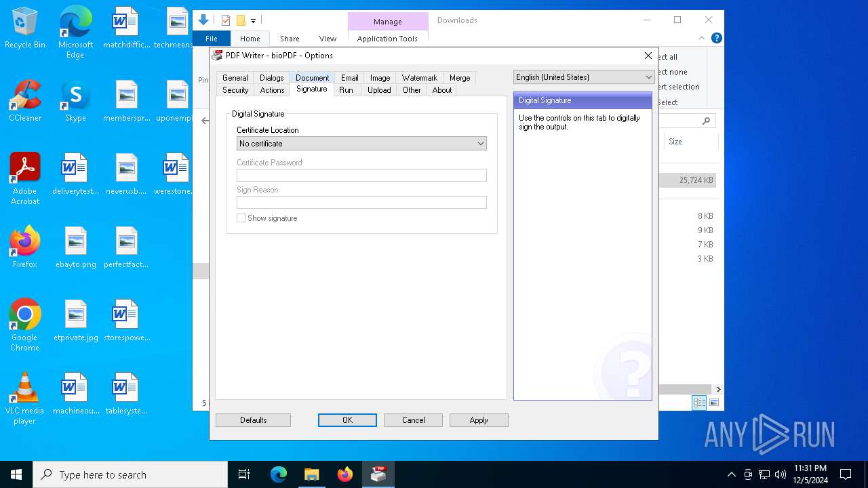Select the memberspr image file icon

pyautogui.click(x=126, y=101)
